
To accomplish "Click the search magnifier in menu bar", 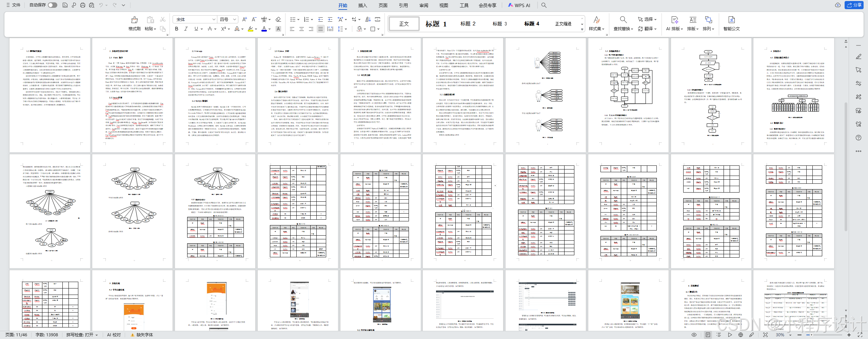I will tap(544, 5).
